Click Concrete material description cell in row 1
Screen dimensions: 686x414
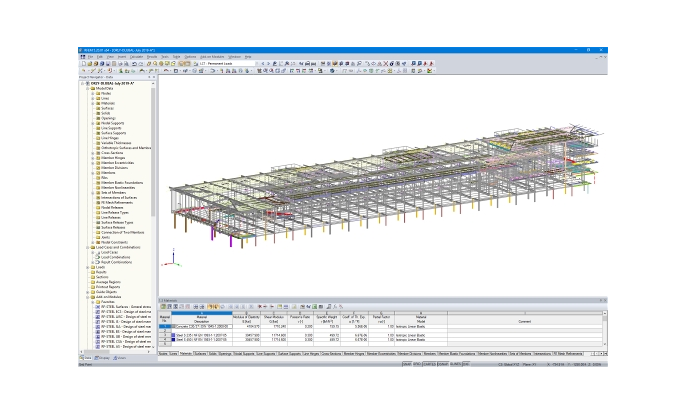[x=202, y=326]
